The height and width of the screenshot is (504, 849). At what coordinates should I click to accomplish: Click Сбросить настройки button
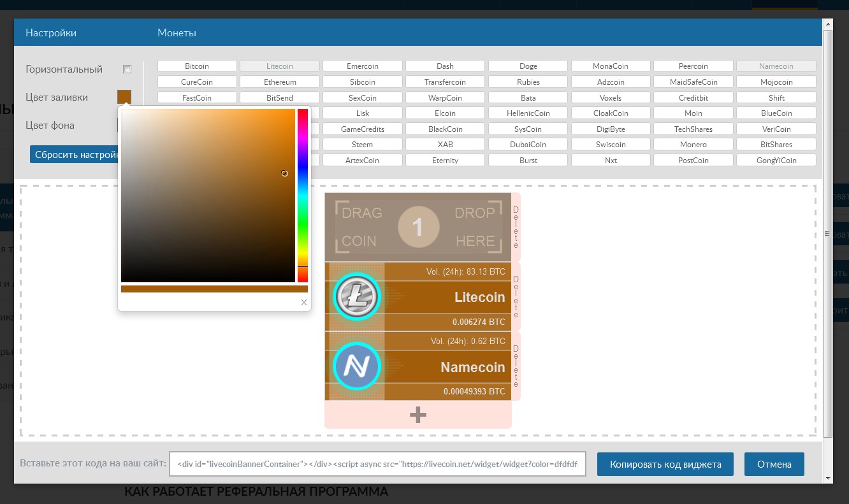(x=75, y=154)
